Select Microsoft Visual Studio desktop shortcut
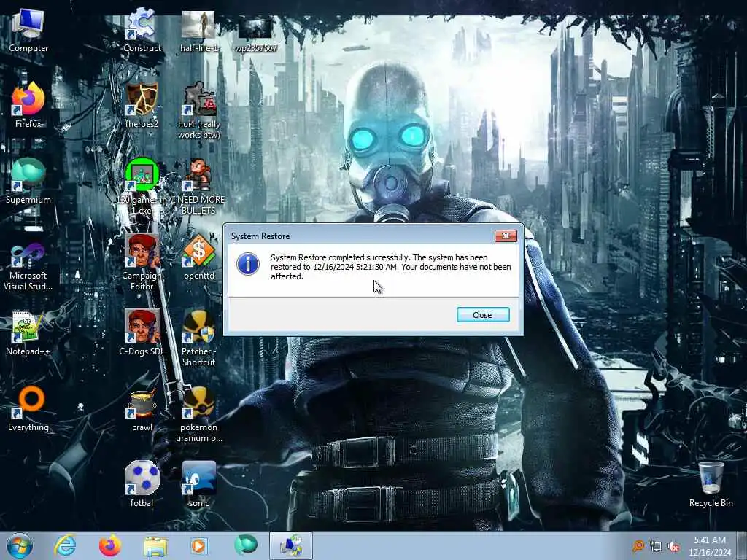Image resolution: width=747 pixels, height=560 pixels. coord(28,267)
